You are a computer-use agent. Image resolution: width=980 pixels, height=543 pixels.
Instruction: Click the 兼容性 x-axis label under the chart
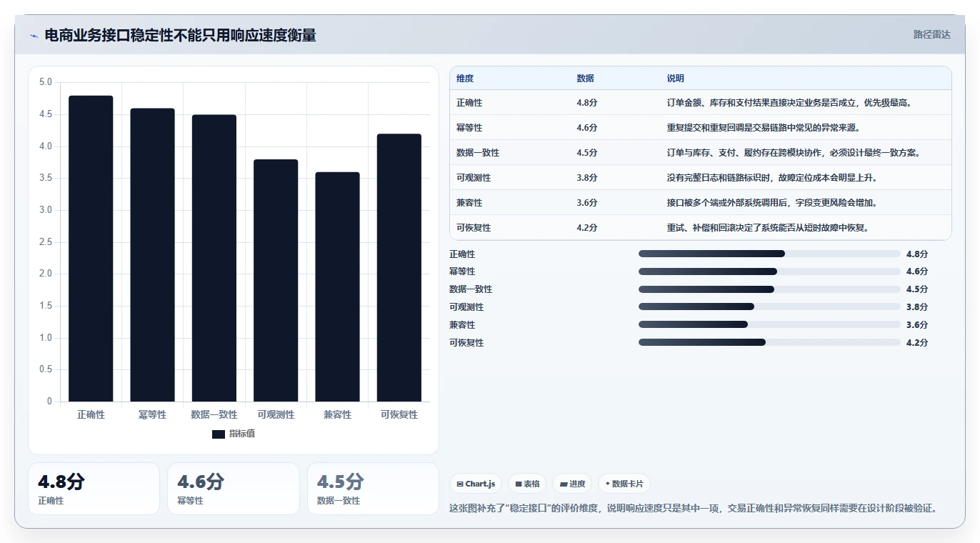click(x=337, y=414)
